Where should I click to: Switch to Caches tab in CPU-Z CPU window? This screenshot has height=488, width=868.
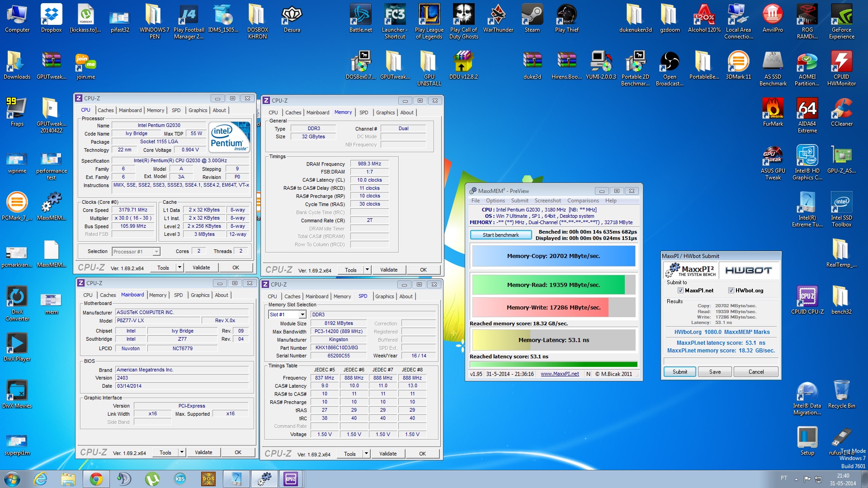pos(105,110)
